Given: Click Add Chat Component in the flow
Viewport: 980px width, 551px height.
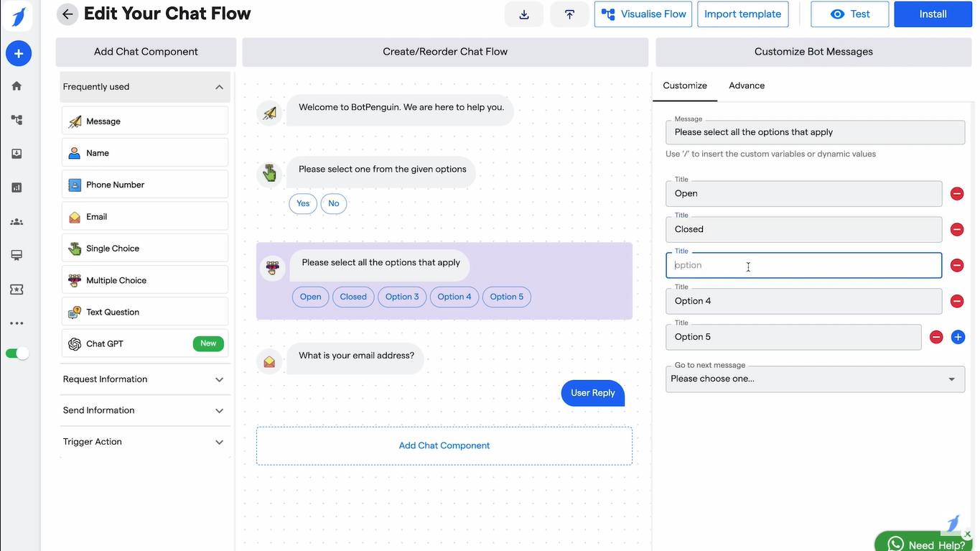Looking at the screenshot, I should [x=444, y=445].
